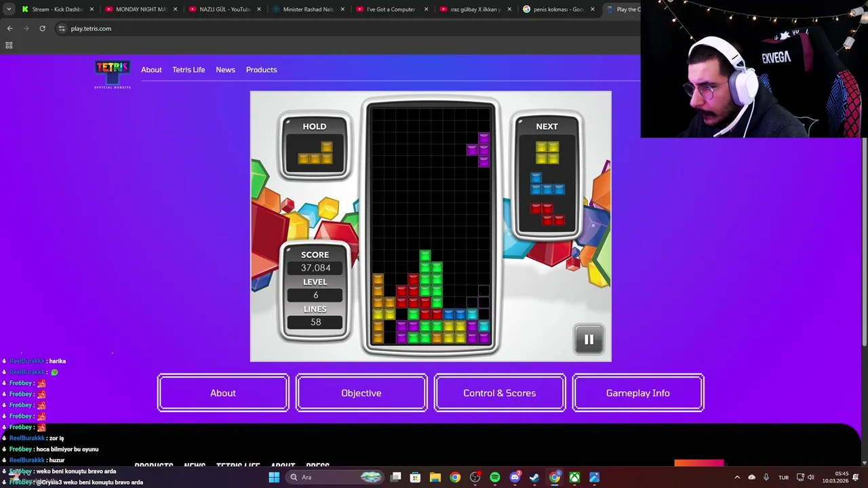Click the Tetris official website logo
The image size is (868, 488).
pos(113,75)
